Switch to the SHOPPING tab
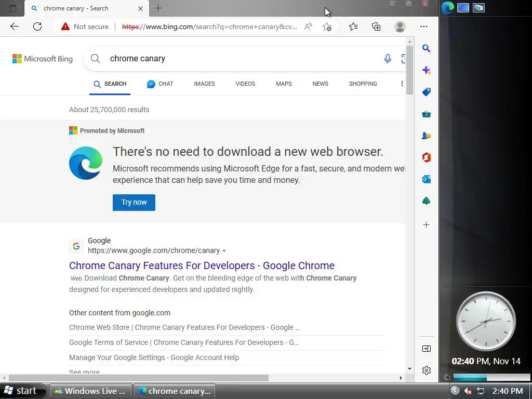This screenshot has height=399, width=532. pos(363,84)
